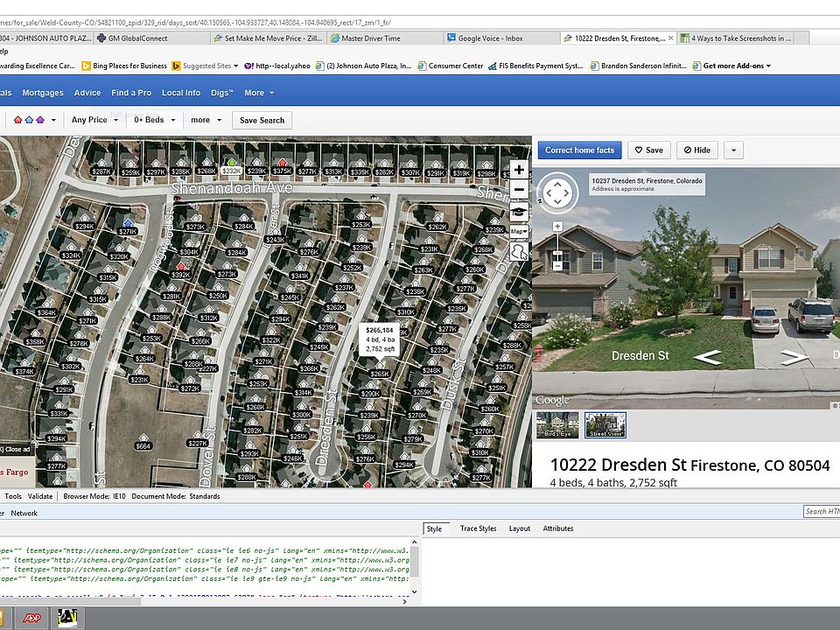840x630 pixels.
Task: Click the Correct home facts button
Action: 579,150
